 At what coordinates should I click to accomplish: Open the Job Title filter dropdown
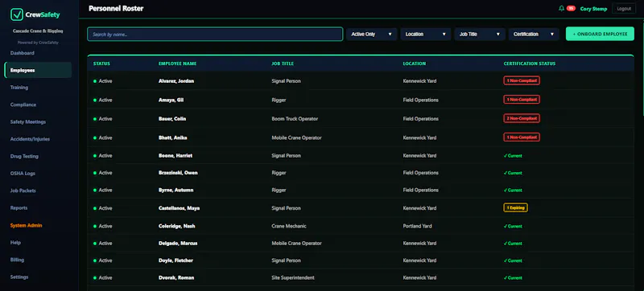click(480, 35)
